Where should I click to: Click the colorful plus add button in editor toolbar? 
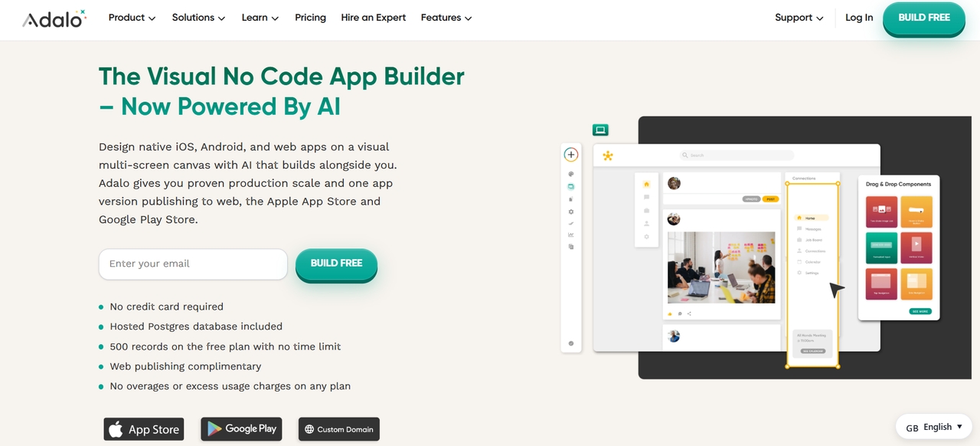pos(570,154)
